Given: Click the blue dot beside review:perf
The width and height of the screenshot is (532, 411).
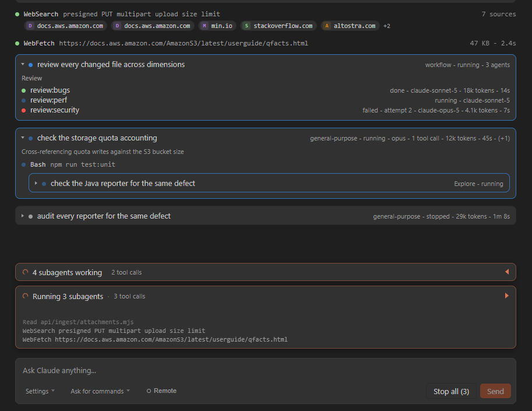Looking at the screenshot, I should pos(24,100).
